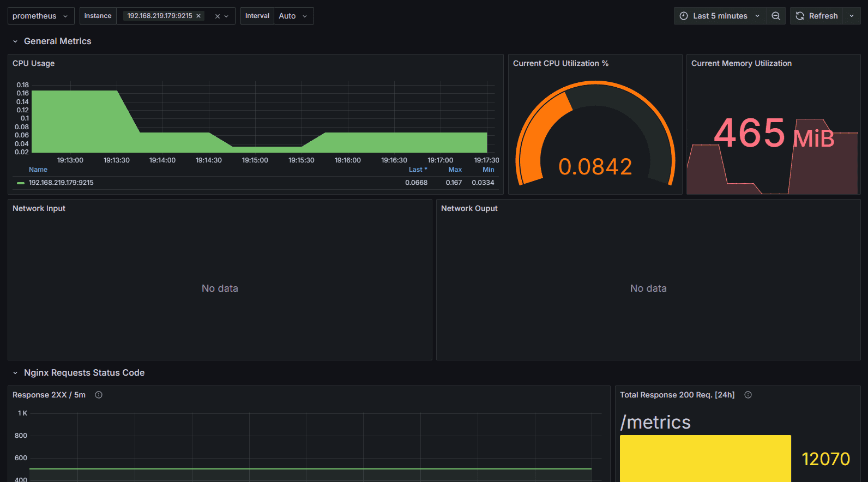Click the 12070 request count value

point(826,459)
